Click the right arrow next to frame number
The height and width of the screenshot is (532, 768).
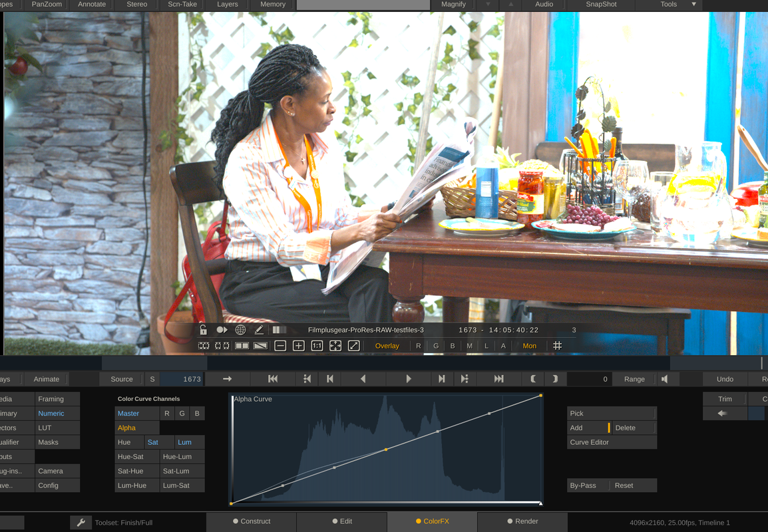[227, 379]
